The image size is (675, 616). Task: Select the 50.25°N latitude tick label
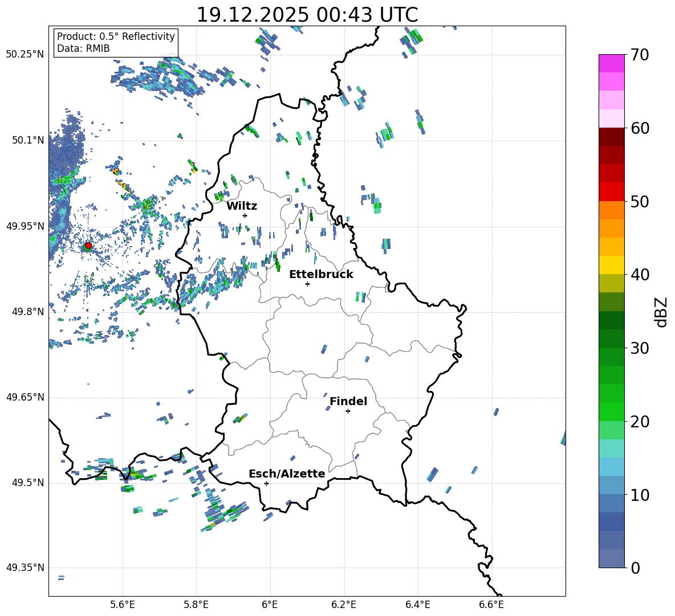(x=25, y=55)
